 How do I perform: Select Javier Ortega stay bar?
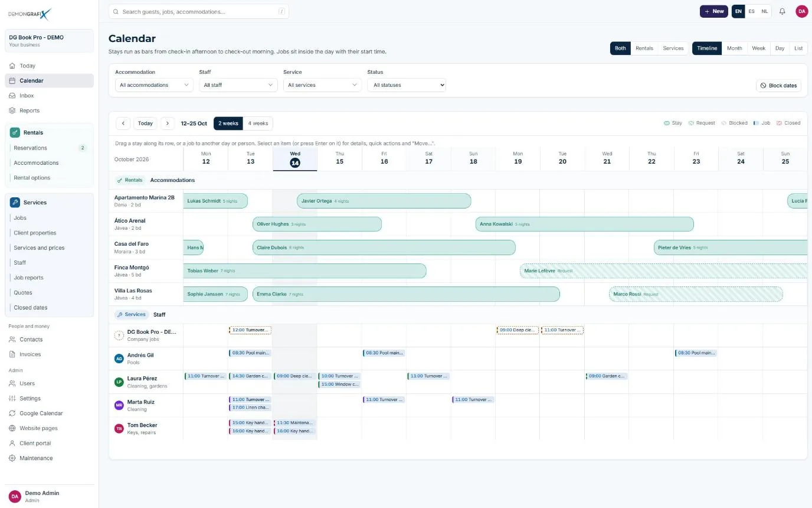(x=384, y=201)
